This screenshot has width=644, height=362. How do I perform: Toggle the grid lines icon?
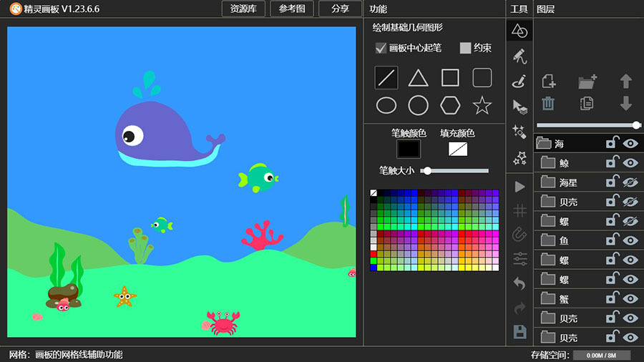(x=519, y=210)
